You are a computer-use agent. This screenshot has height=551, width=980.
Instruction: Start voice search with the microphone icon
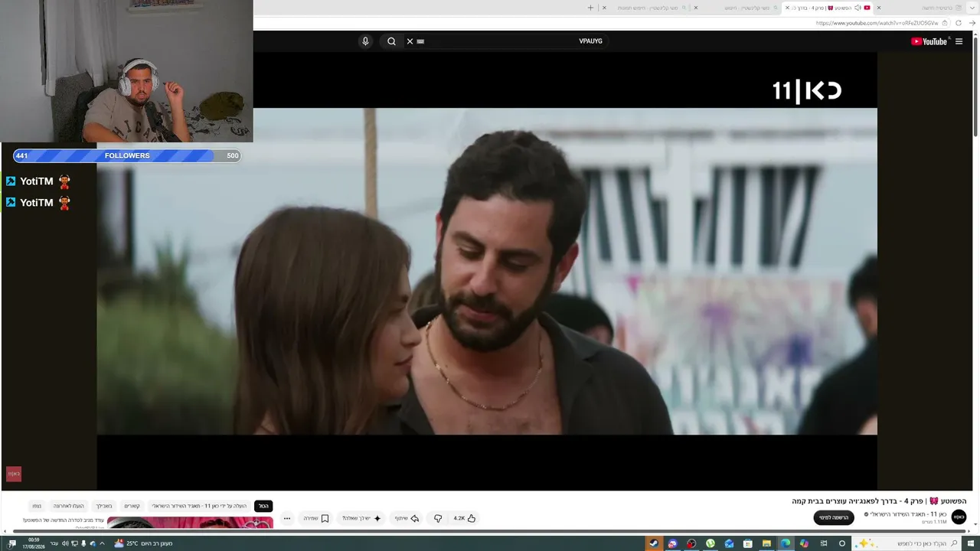point(365,41)
